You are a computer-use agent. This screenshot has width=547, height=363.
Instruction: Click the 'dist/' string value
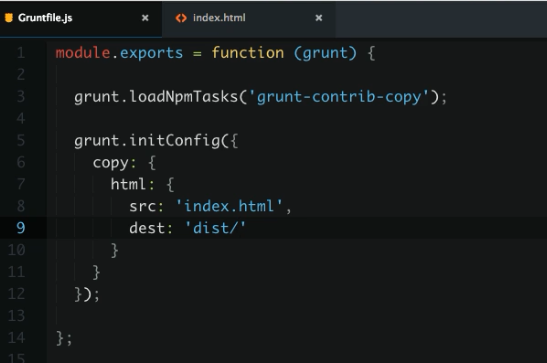[215, 228]
